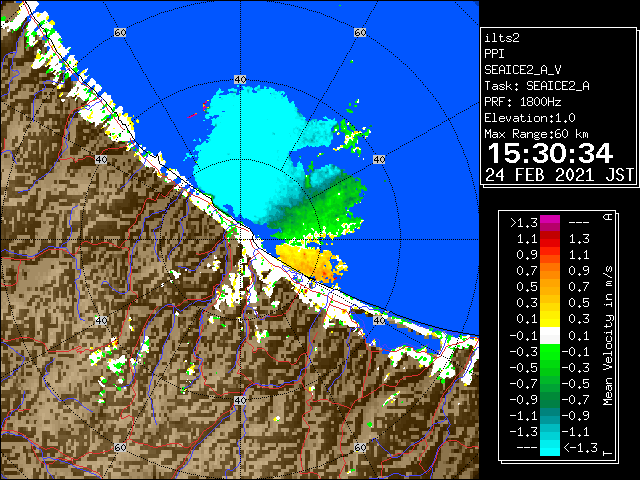Pick the red swatch on the velocity scale

pos(549,239)
